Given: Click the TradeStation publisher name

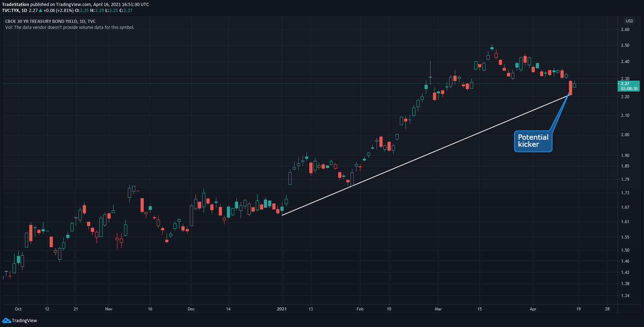Looking at the screenshot, I should point(16,5).
